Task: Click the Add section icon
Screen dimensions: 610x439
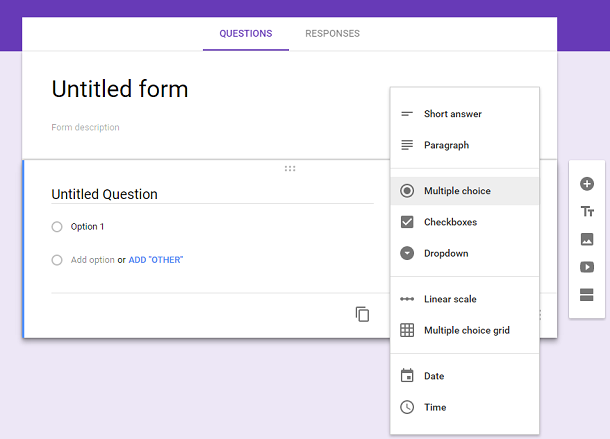Action: pyautogui.click(x=587, y=295)
